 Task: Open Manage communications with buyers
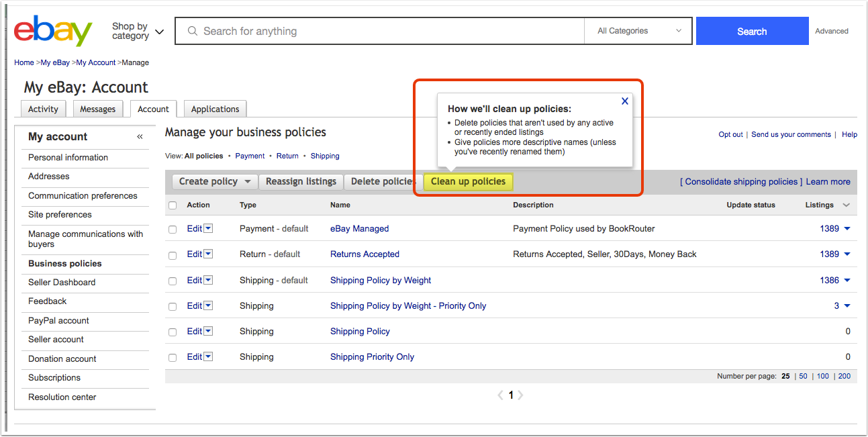point(85,239)
